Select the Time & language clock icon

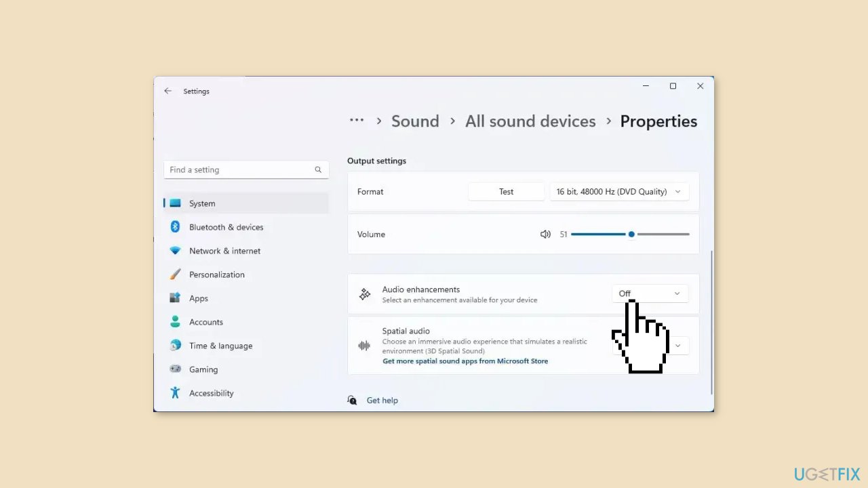(175, 346)
